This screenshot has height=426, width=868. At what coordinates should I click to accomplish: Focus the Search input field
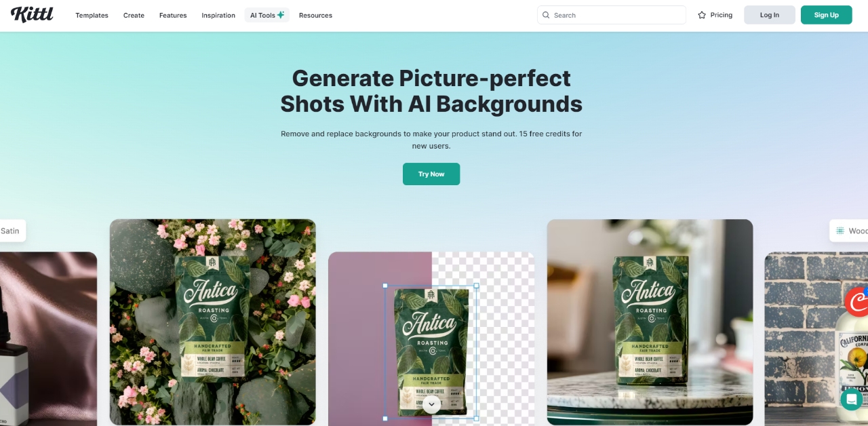coord(612,15)
